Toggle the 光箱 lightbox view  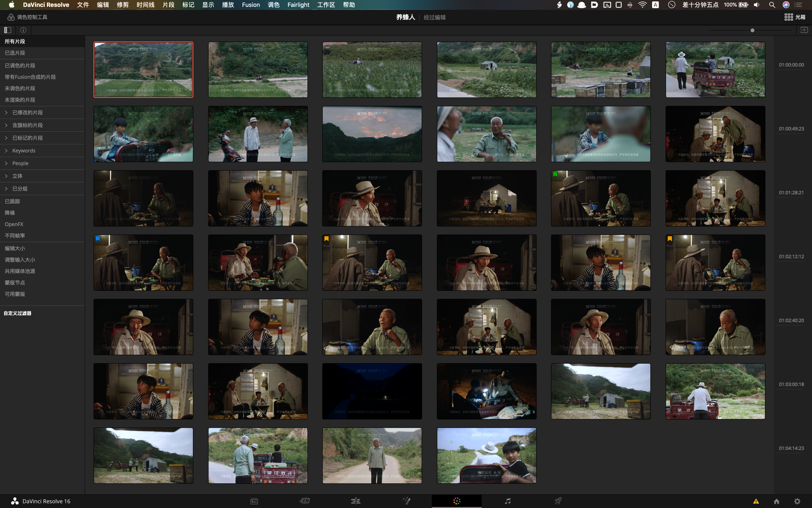coord(795,17)
